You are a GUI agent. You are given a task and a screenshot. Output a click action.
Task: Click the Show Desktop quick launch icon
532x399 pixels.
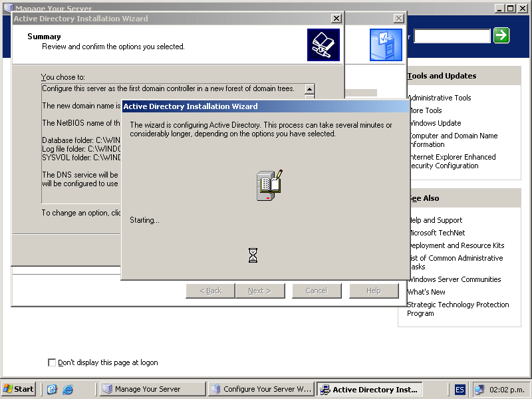53,390
